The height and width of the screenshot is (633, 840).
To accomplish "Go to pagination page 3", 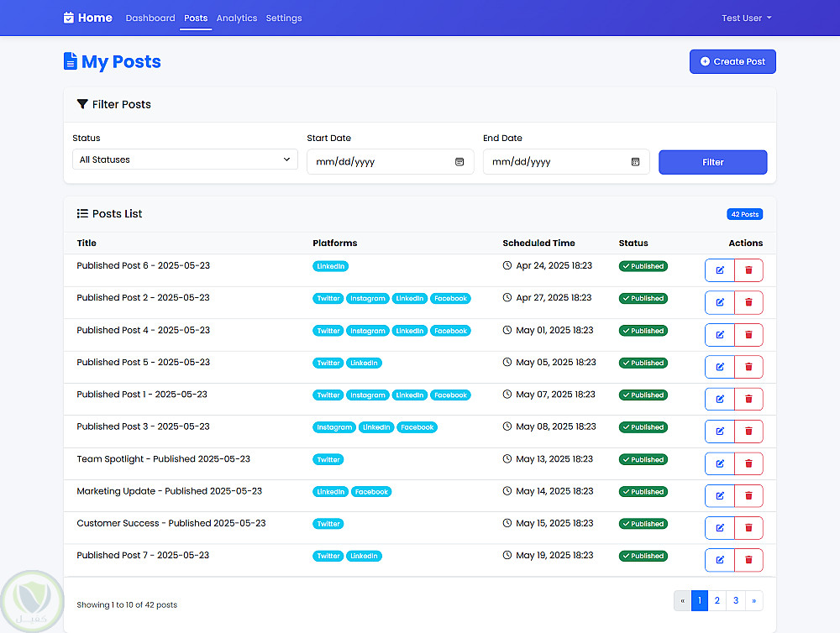I will (736, 600).
